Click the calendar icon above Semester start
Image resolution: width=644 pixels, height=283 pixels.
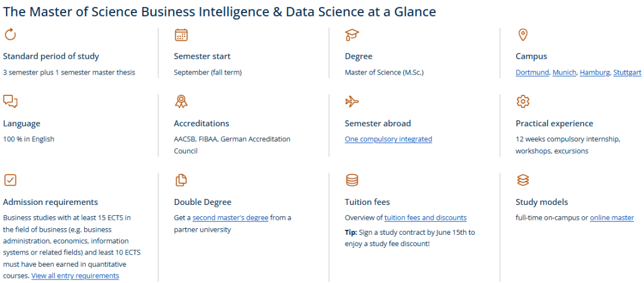tap(181, 35)
